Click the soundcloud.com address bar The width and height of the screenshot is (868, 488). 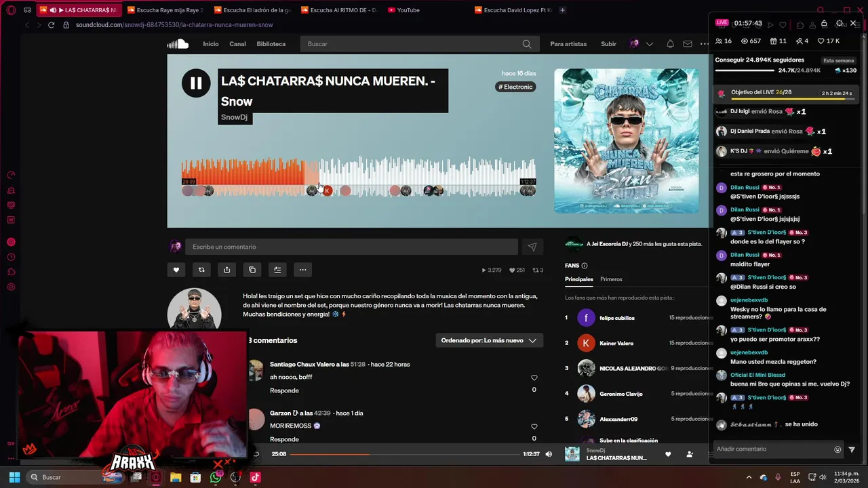(x=174, y=25)
